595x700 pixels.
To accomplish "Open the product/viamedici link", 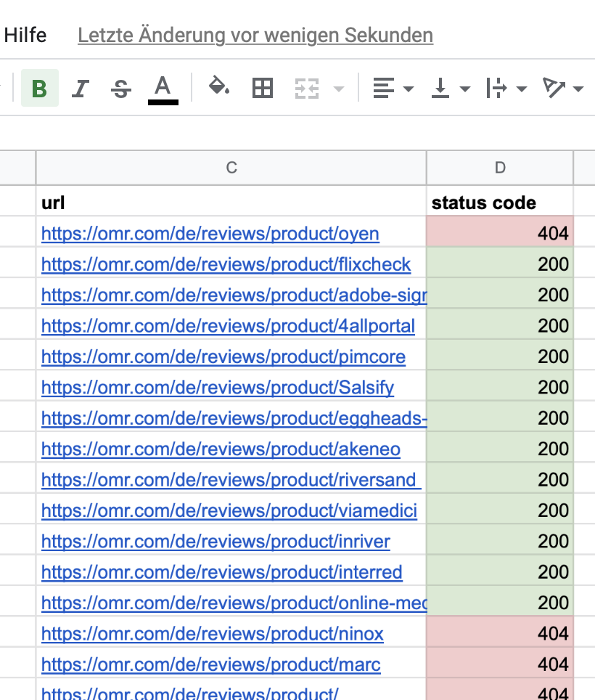I will 229,510.
